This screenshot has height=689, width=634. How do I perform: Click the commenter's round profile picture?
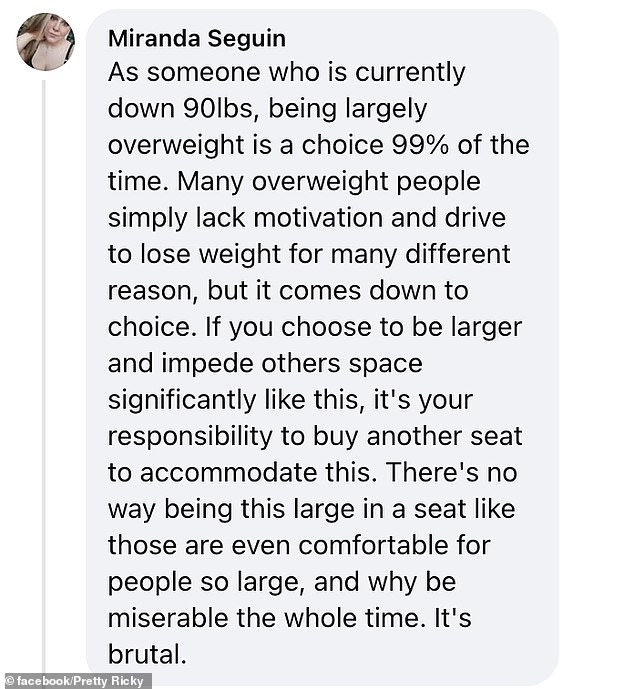45,42
